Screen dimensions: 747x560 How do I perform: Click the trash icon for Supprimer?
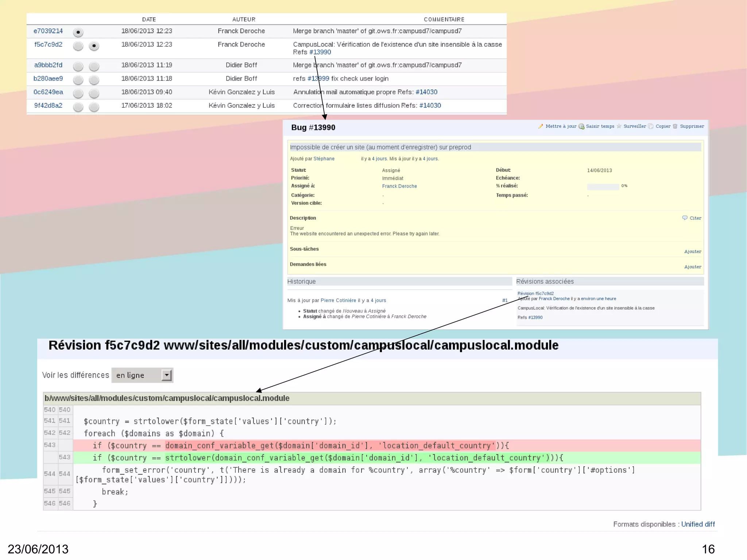click(x=675, y=126)
